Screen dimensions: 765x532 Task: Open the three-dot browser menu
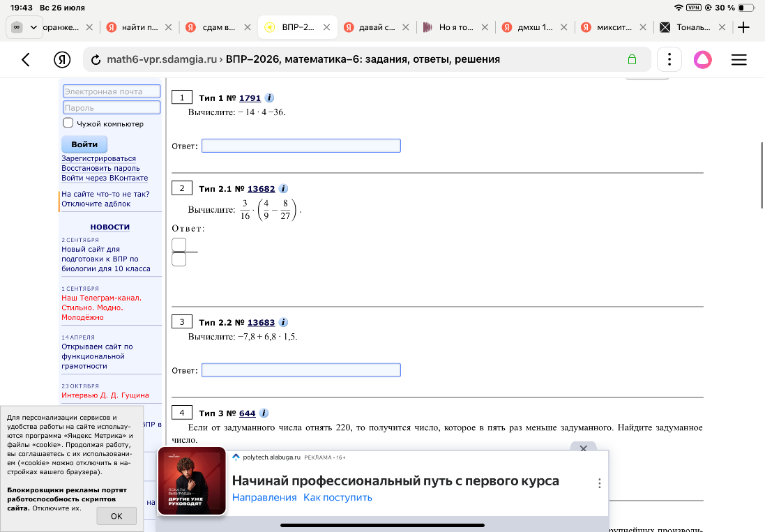pos(669,59)
